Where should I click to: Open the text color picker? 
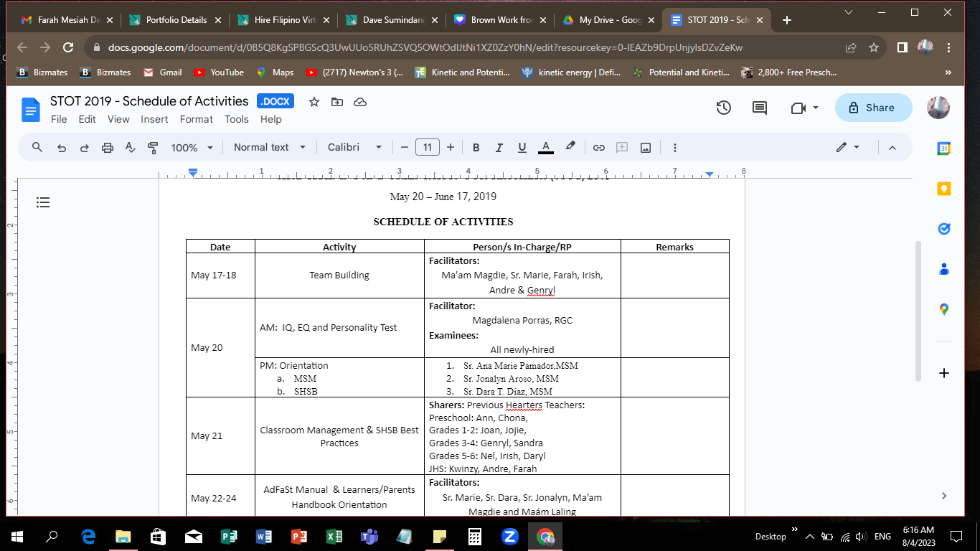pos(546,147)
